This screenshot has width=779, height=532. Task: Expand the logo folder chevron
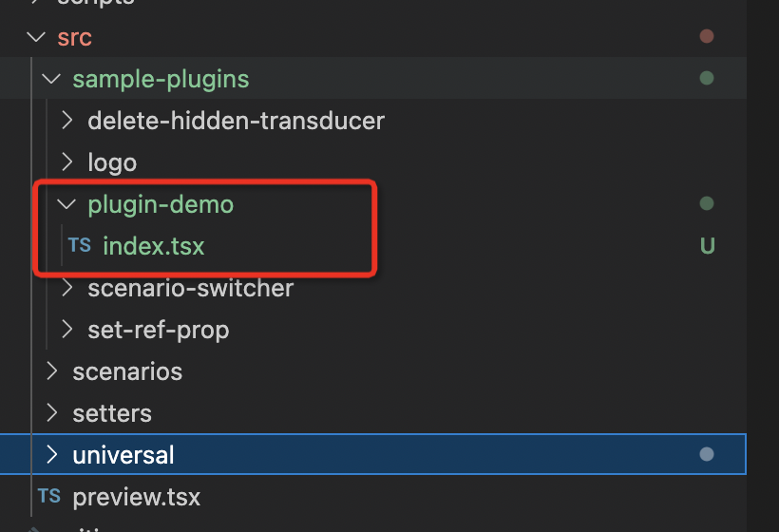click(66, 162)
